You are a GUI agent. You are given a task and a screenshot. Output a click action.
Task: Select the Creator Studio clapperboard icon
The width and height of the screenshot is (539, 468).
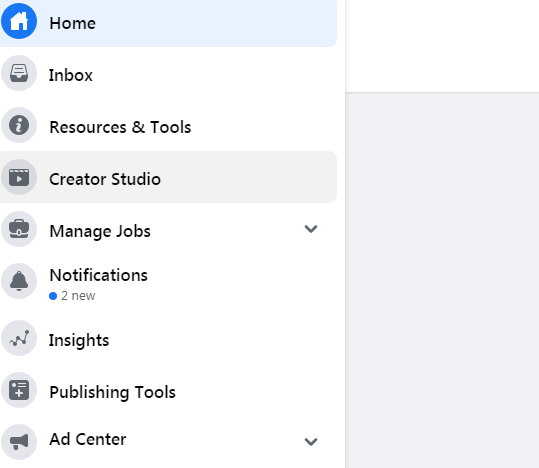19,177
